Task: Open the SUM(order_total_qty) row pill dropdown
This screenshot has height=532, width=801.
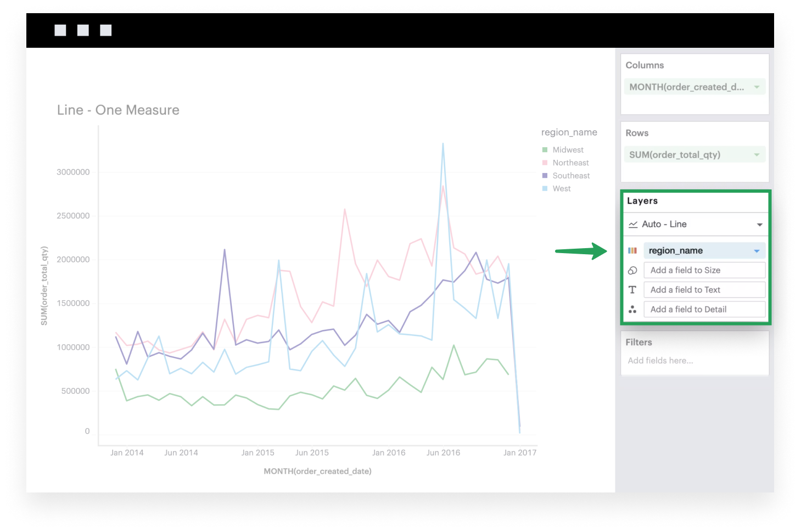Action: 757,155
